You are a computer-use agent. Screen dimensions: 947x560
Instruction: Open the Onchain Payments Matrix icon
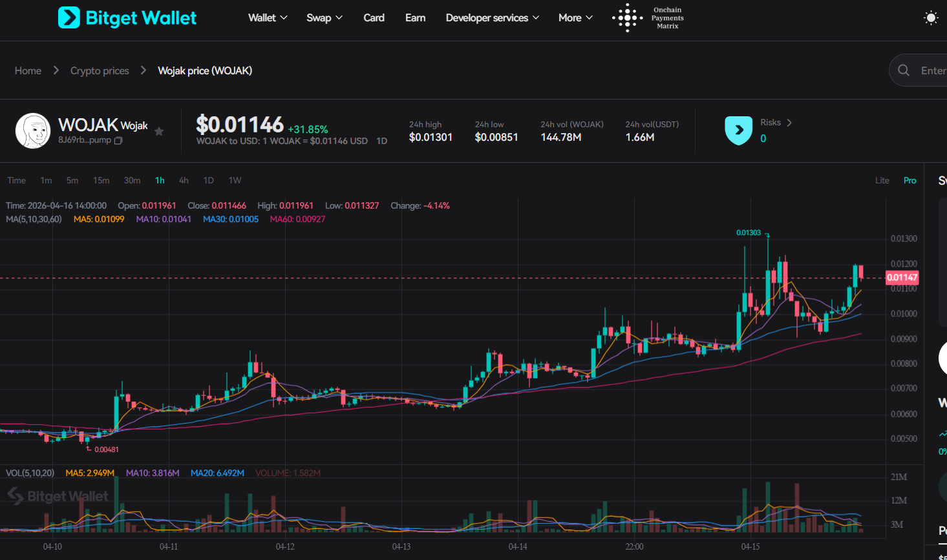[627, 18]
